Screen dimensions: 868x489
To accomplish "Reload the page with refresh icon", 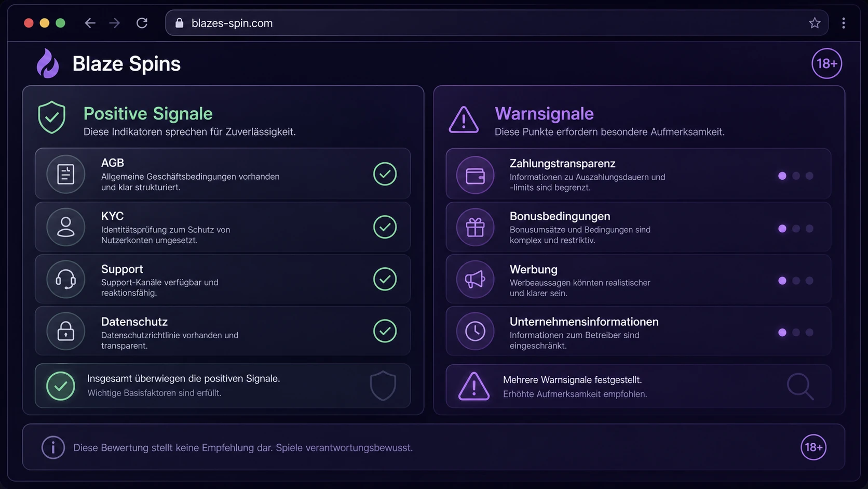I will click(x=142, y=23).
